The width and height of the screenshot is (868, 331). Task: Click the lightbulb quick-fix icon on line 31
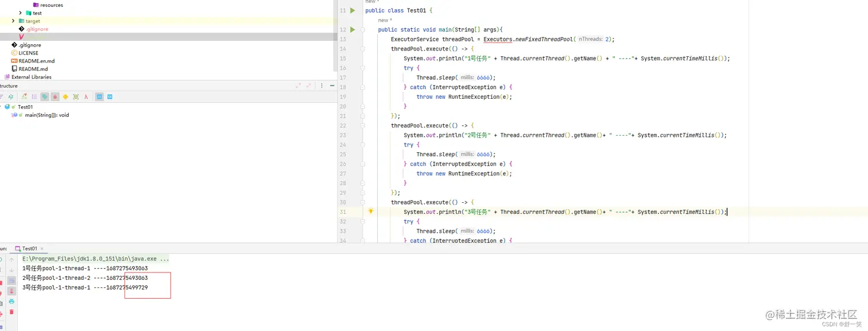pos(371,211)
